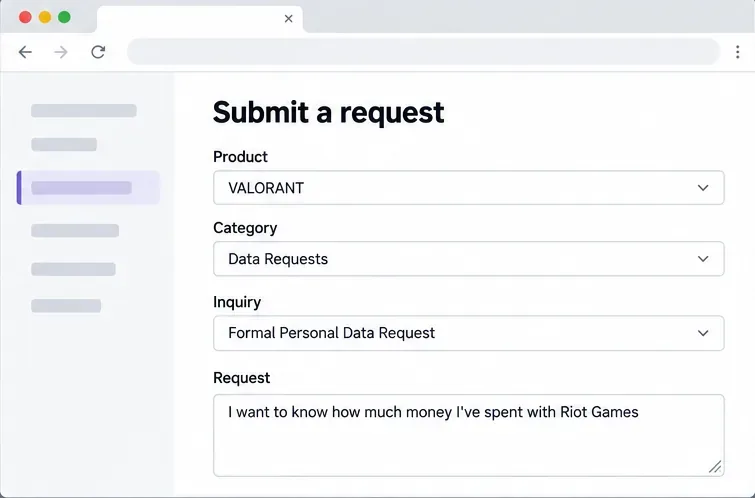The width and height of the screenshot is (755, 498).
Task: Select the highlighted purple sidebar item
Action: pyautogui.click(x=88, y=187)
